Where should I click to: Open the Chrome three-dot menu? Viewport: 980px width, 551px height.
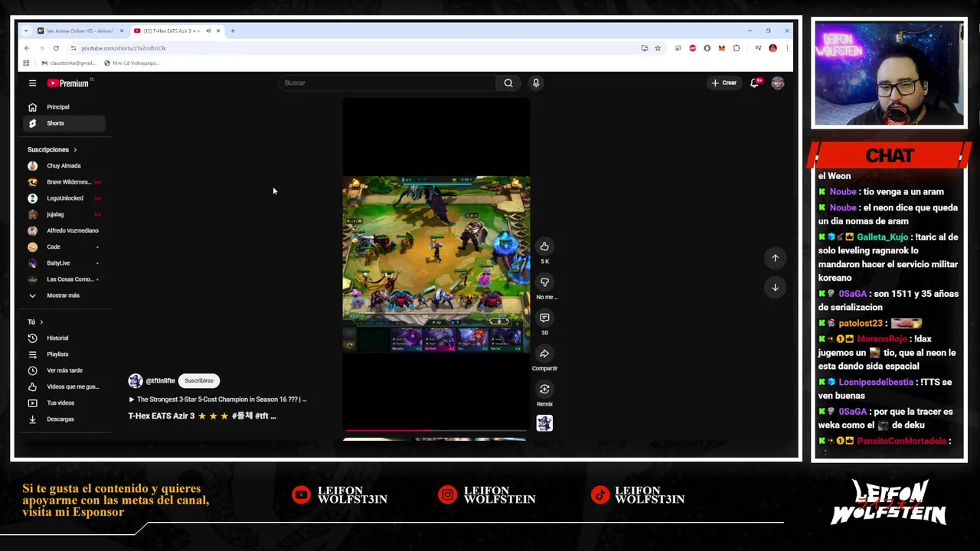point(786,48)
